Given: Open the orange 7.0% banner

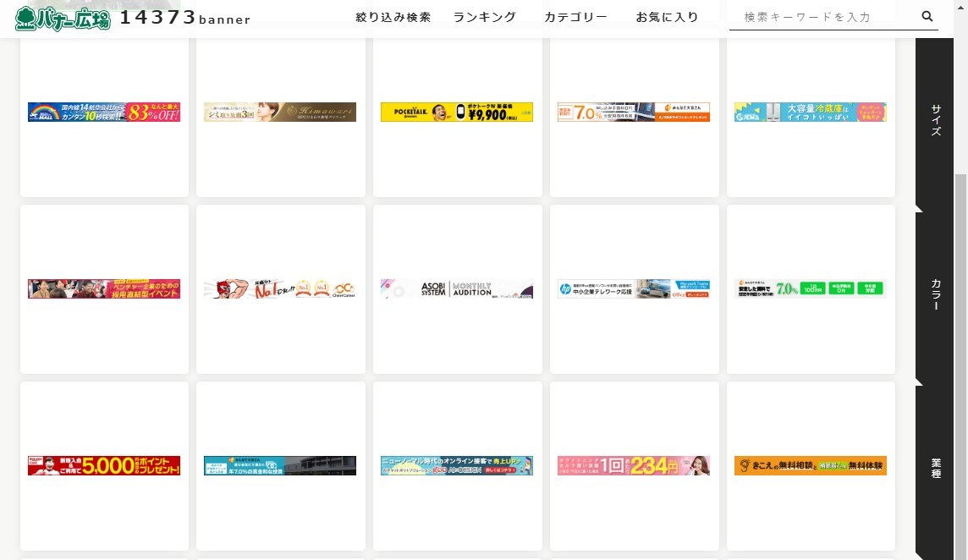Looking at the screenshot, I should coord(634,112).
